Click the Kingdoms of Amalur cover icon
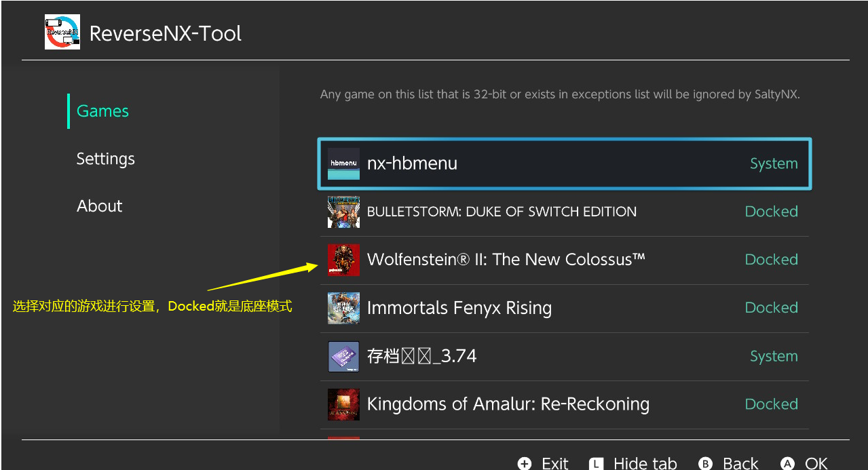This screenshot has width=868, height=470. point(343,404)
